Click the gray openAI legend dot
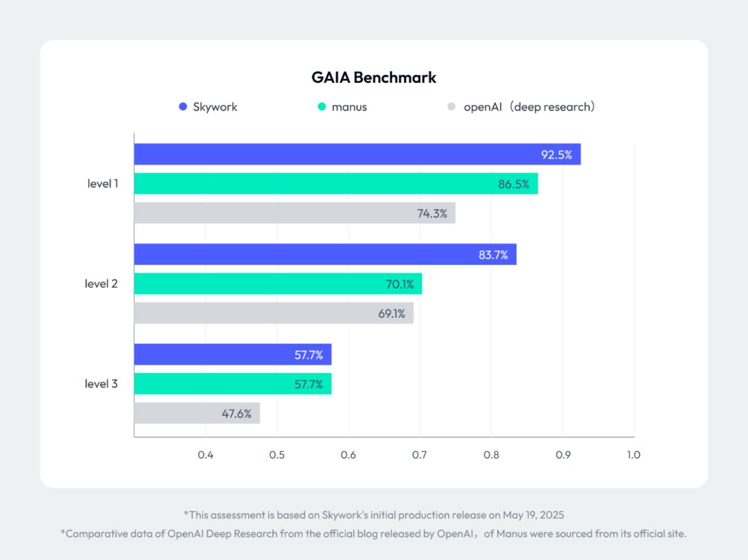This screenshot has height=560, width=748. [452, 107]
